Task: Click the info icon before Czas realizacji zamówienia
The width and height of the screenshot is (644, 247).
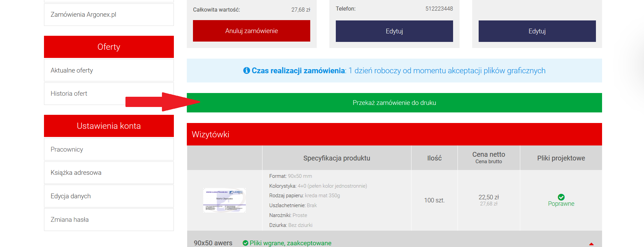Action: [x=246, y=71]
